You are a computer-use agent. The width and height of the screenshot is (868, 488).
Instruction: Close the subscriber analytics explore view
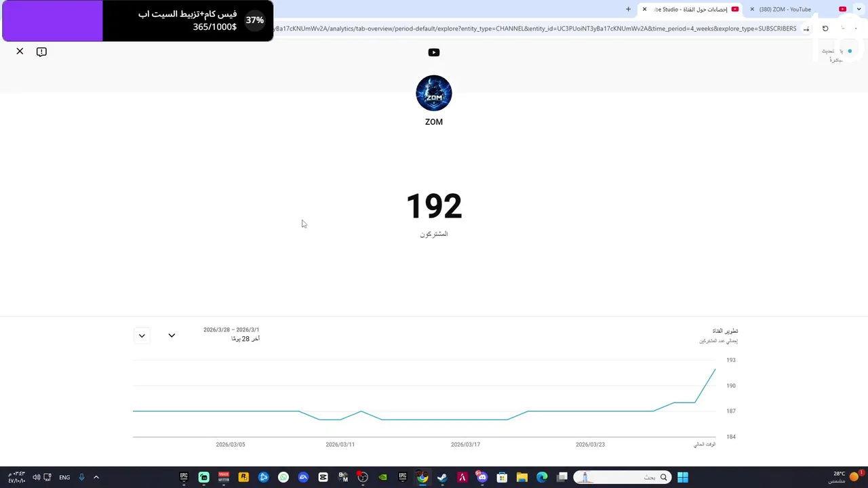pos(20,52)
